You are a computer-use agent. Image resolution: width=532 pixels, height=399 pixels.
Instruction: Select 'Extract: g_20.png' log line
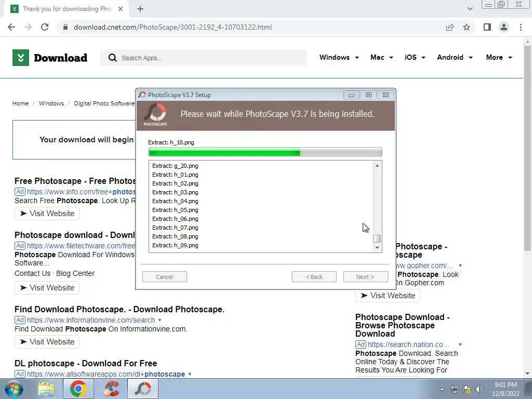click(175, 166)
